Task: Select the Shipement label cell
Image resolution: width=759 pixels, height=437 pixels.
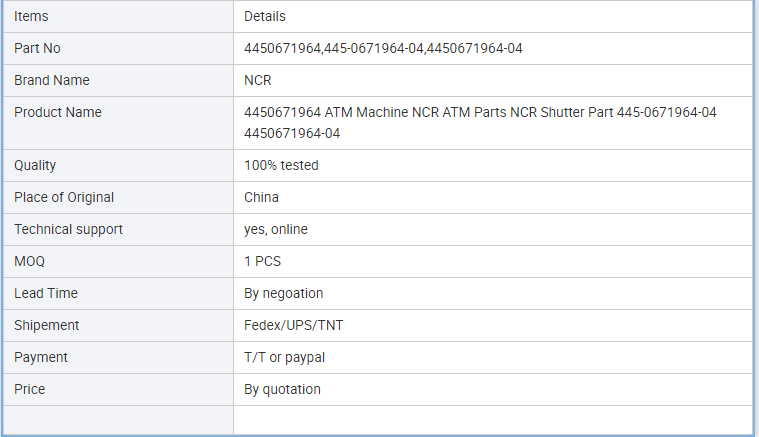Action: 119,325
